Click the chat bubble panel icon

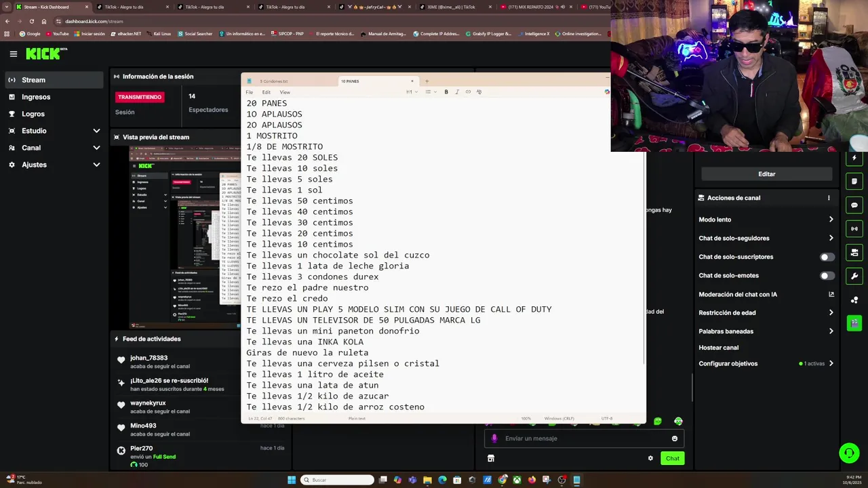point(854,205)
